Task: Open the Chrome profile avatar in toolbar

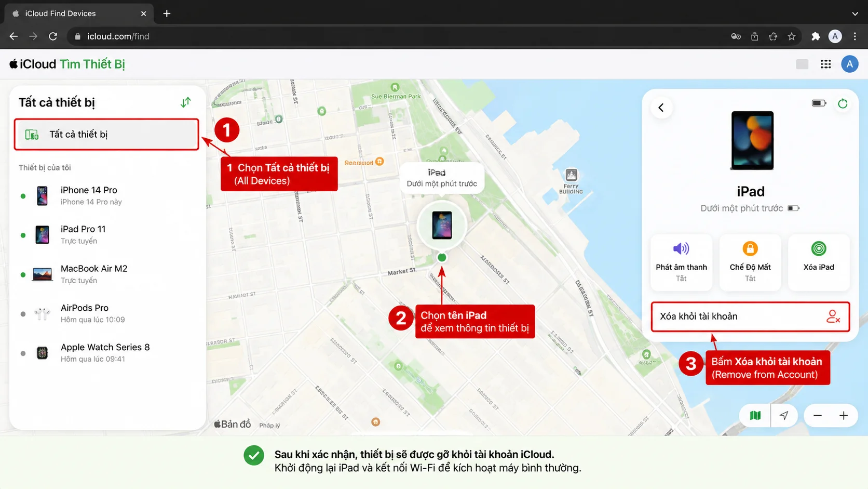Action: click(835, 36)
